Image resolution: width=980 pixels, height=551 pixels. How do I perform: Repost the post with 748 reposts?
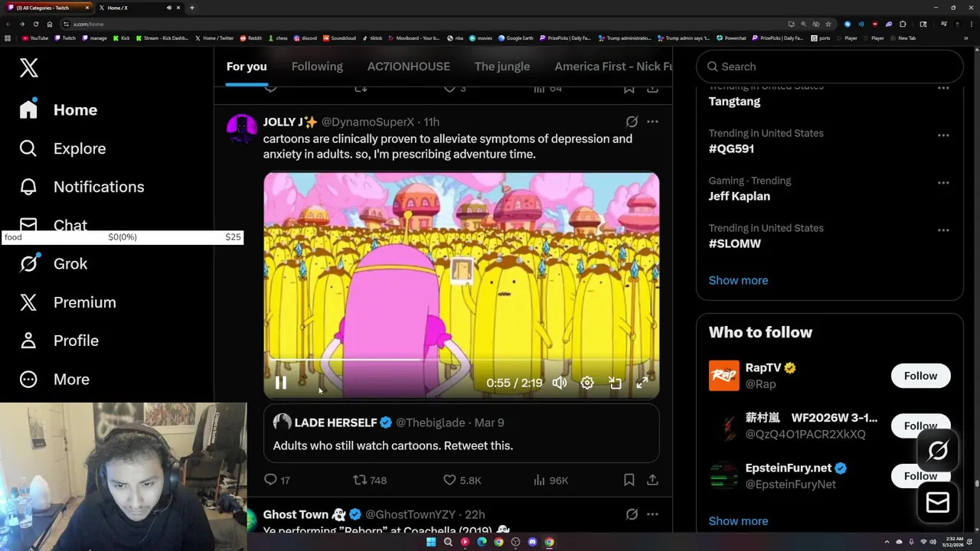[x=370, y=480]
